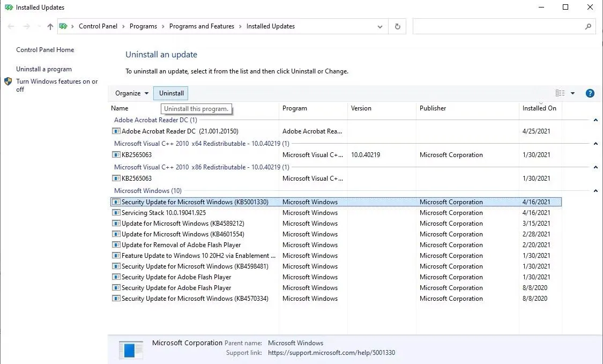Go to Uninstall a program

tap(44, 69)
